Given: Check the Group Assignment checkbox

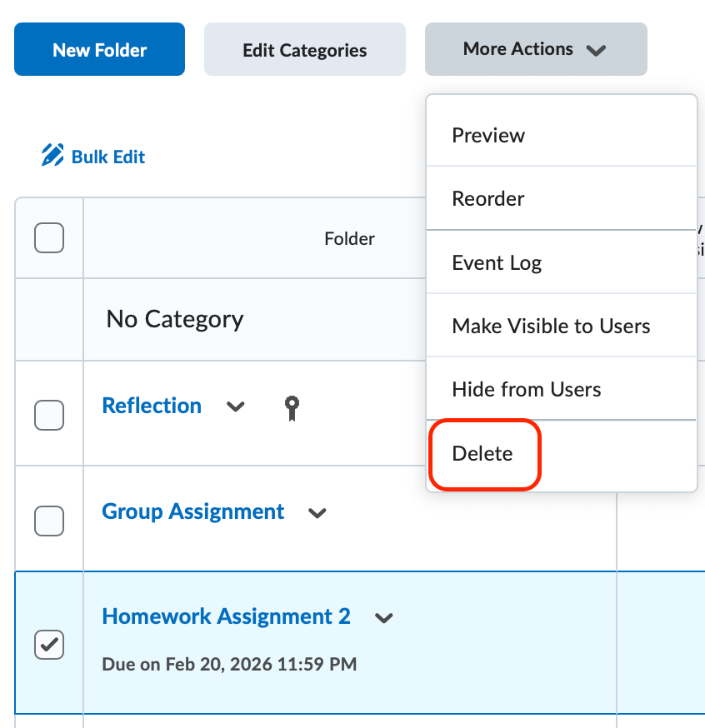Looking at the screenshot, I should point(49,521).
